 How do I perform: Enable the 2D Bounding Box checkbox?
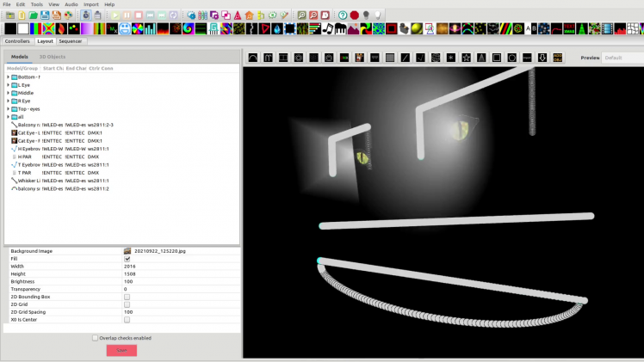click(x=127, y=297)
